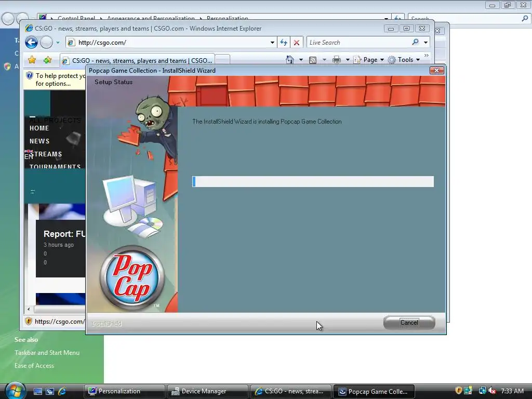Image resolution: width=532 pixels, height=399 pixels.
Task: Switch to Popcap Game Collection taskbar button
Action: 374,391
